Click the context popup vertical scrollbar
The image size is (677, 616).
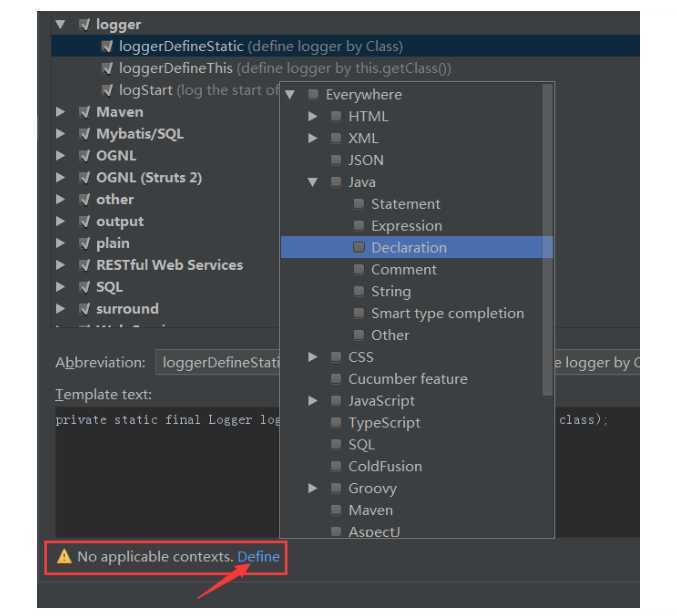547,240
